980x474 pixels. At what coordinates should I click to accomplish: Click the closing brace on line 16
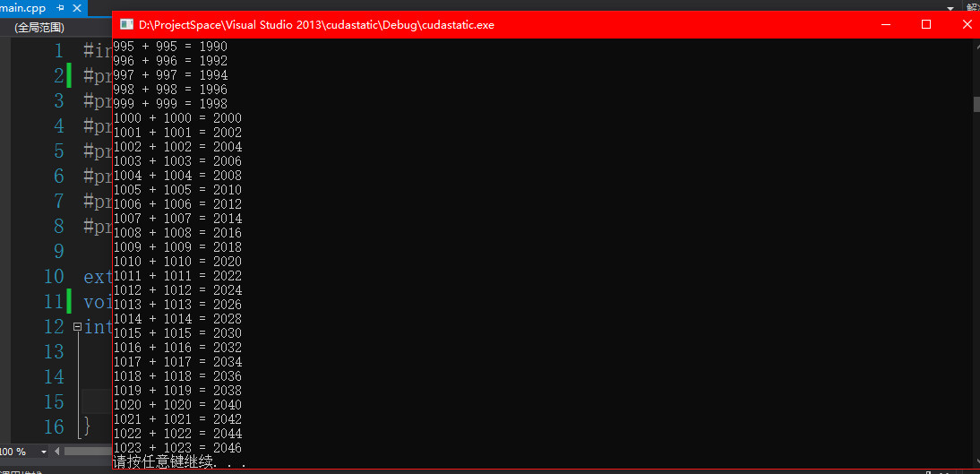pyautogui.click(x=87, y=427)
